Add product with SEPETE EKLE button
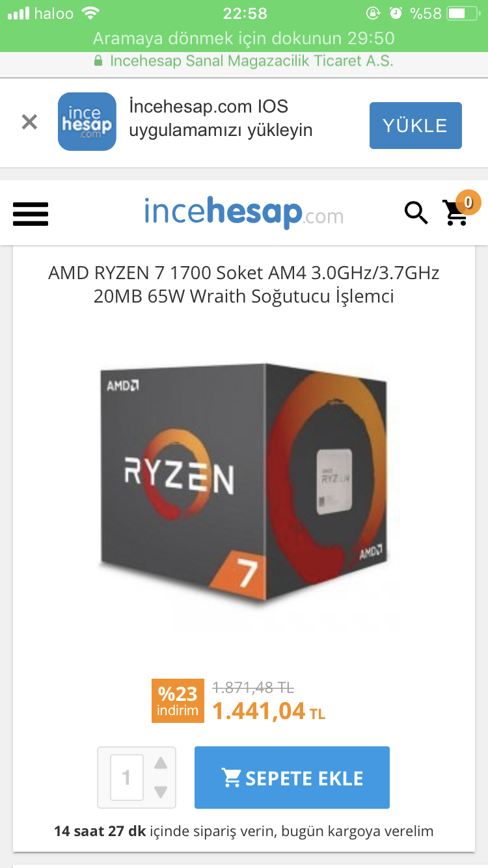Image resolution: width=488 pixels, height=868 pixels. (x=292, y=778)
